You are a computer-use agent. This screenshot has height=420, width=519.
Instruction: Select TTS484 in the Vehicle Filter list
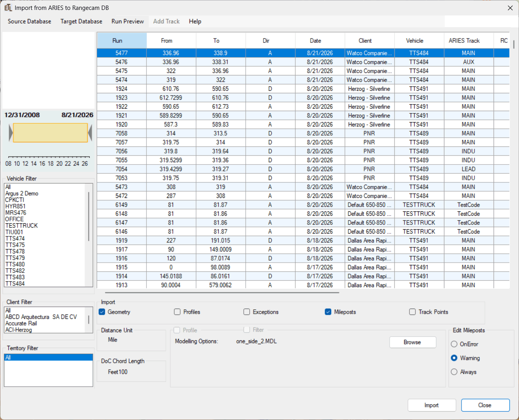[x=15, y=284]
